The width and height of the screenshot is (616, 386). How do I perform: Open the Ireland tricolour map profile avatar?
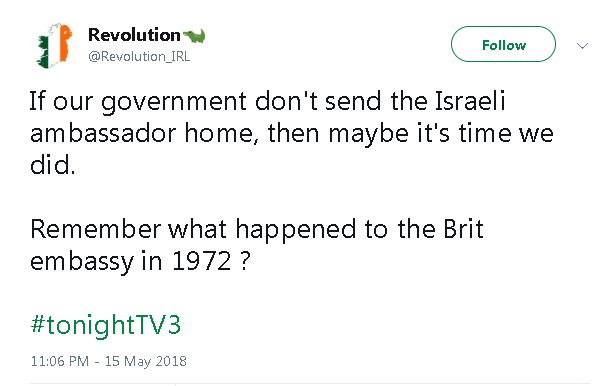[54, 45]
